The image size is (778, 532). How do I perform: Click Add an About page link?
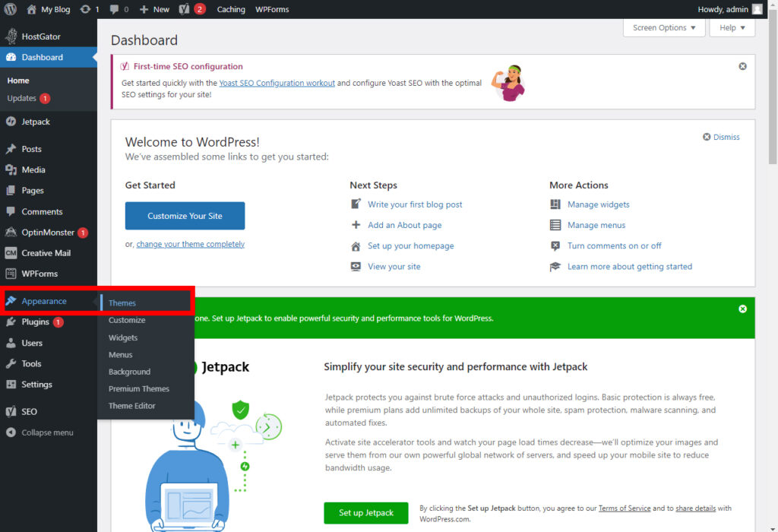404,225
